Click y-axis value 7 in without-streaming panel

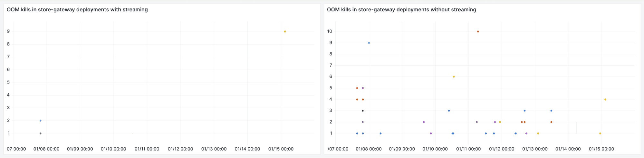(331, 65)
